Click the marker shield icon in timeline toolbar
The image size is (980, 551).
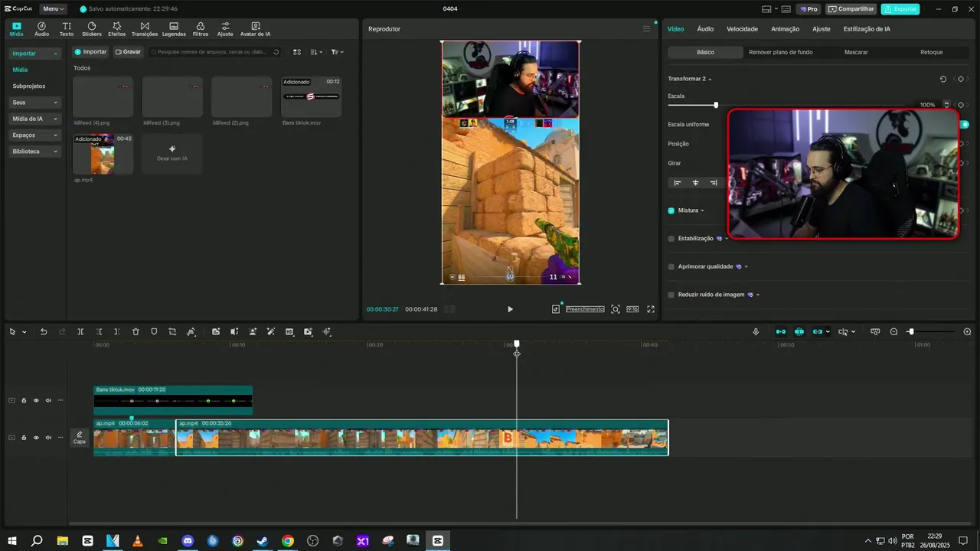click(154, 331)
